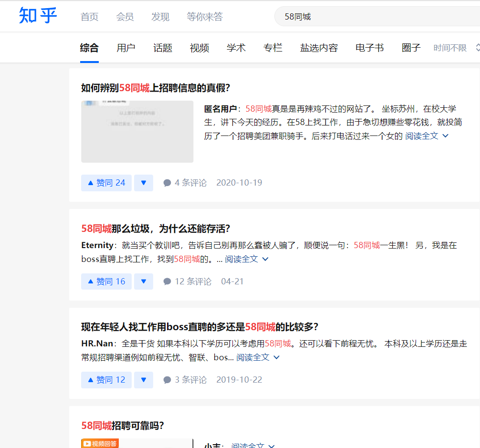
Task: Open the 时间不限 time filter dropdown
Action: pyautogui.click(x=456, y=48)
